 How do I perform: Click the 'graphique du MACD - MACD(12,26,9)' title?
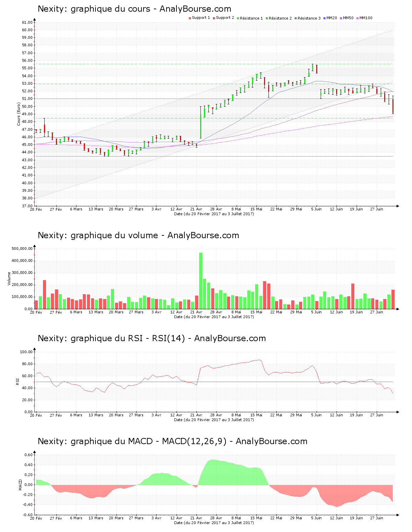click(x=172, y=441)
